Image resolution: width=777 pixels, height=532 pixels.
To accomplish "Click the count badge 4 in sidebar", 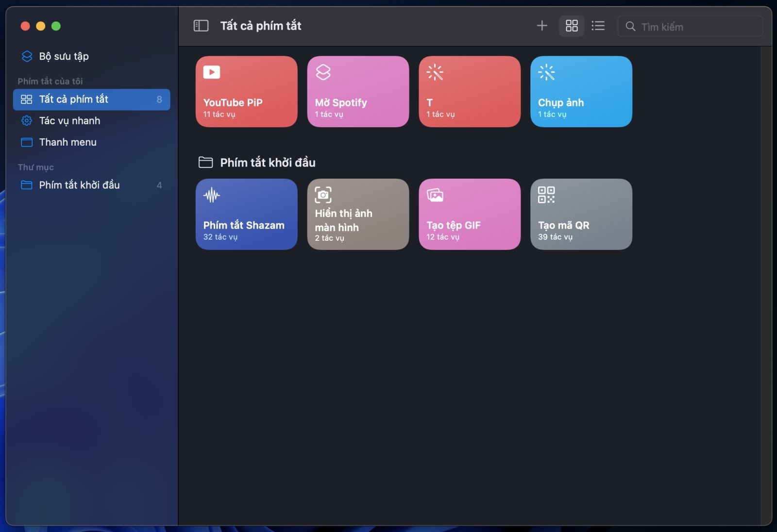I will point(159,185).
